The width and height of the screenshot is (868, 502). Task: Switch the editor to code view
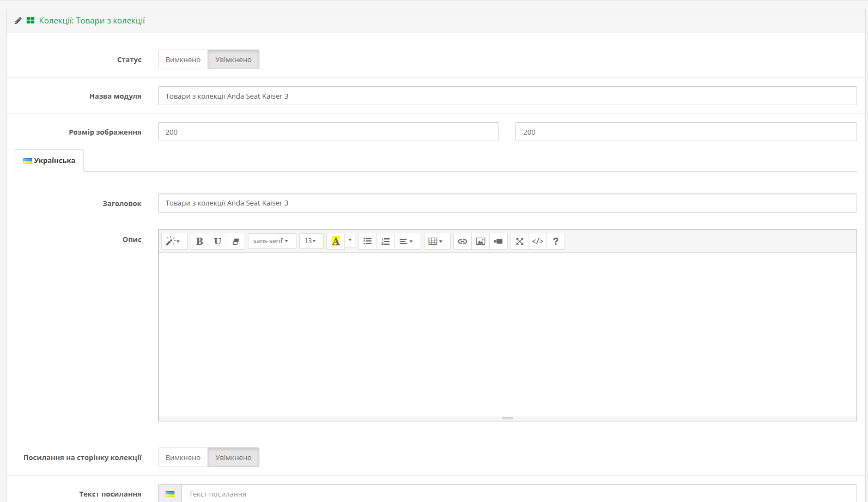[x=538, y=241]
